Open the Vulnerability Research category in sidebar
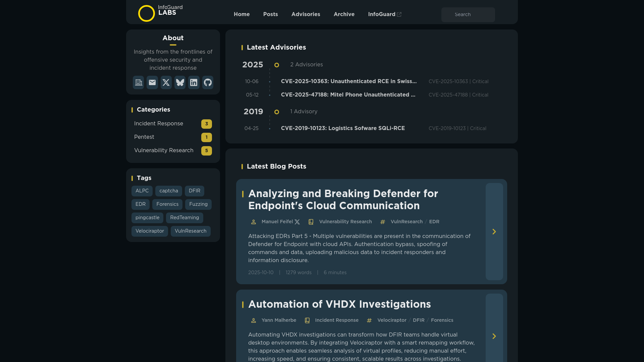This screenshot has width=644, height=362. click(173, 150)
